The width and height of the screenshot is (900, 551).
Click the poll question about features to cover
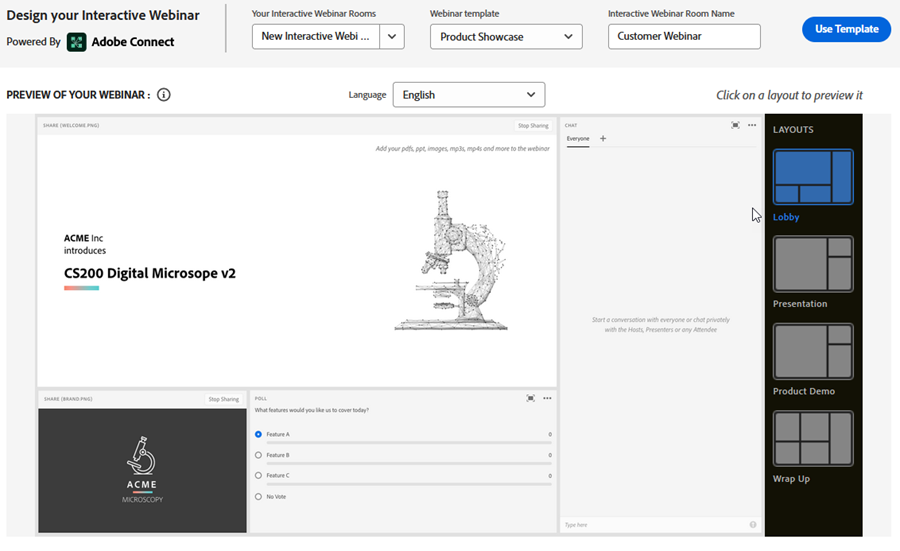click(x=312, y=410)
